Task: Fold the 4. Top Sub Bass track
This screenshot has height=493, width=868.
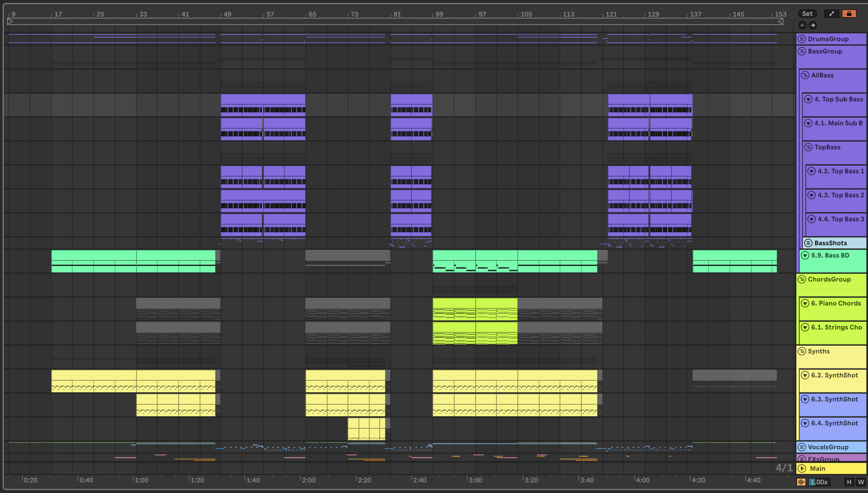Action: tap(808, 99)
